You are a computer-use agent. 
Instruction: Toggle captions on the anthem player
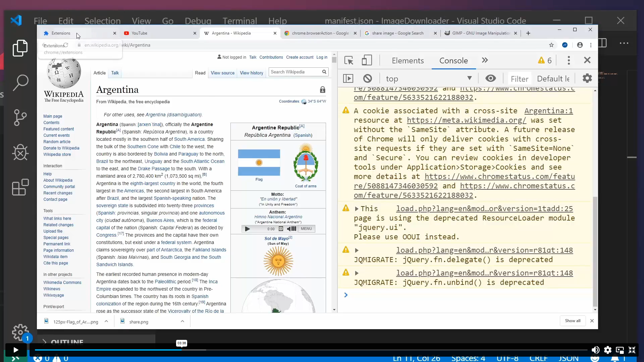click(x=281, y=229)
